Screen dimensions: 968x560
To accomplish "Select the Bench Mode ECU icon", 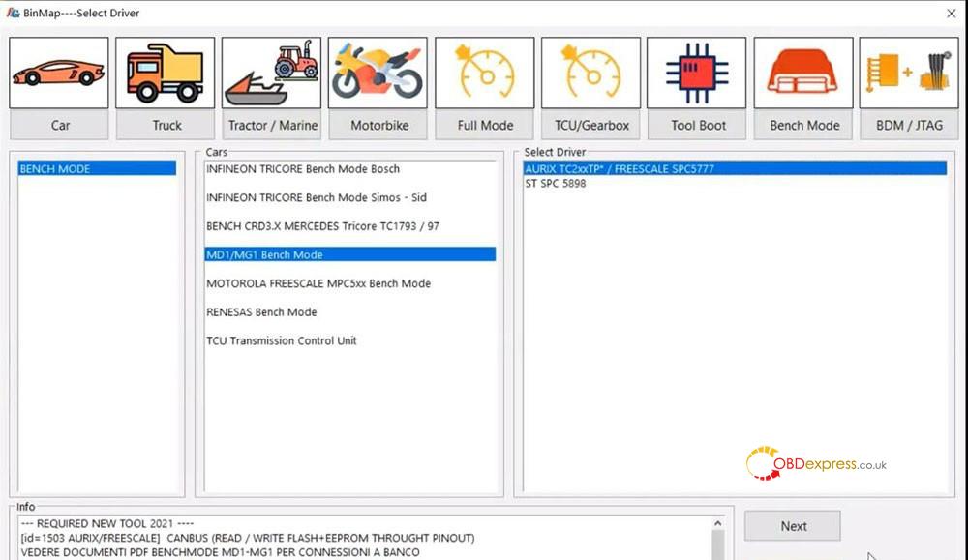I will 803,74.
